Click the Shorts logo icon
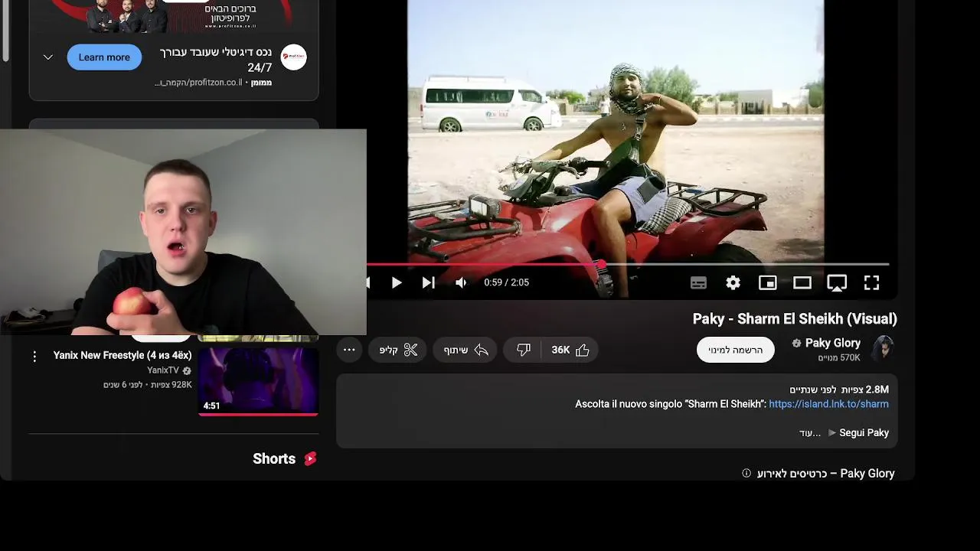The width and height of the screenshot is (980, 551). click(310, 459)
